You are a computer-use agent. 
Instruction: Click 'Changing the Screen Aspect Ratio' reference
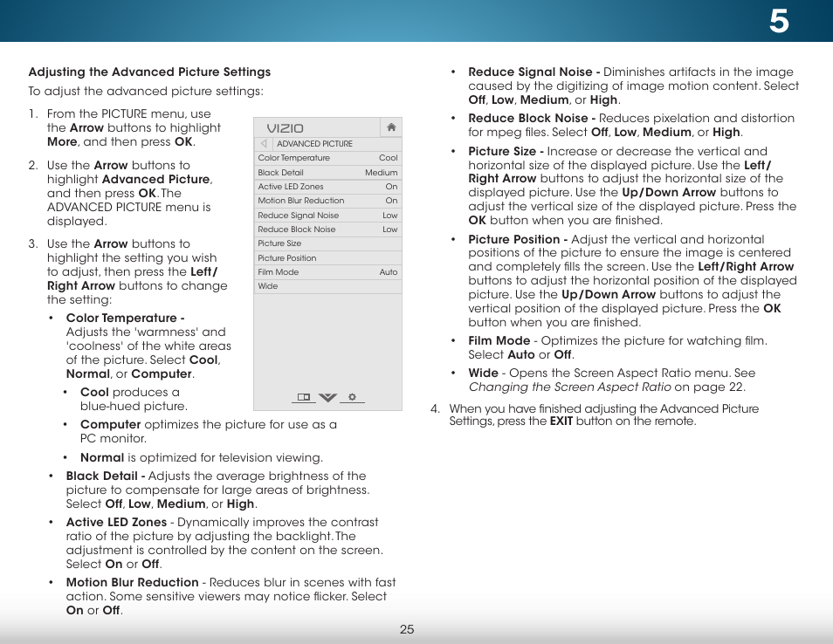tap(569, 387)
